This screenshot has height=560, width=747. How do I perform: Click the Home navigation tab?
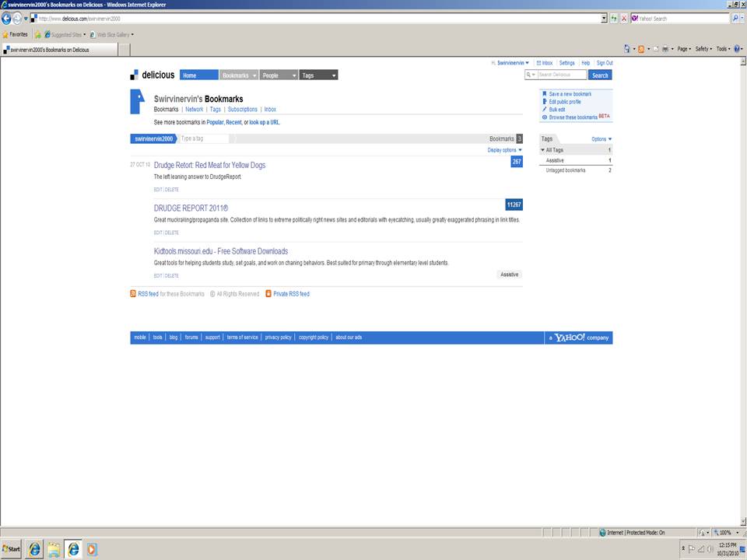tap(199, 75)
